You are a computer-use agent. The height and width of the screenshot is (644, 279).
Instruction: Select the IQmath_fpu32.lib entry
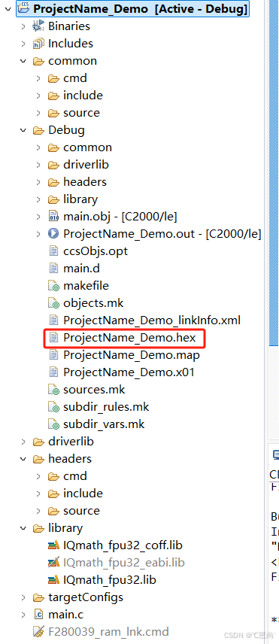(110, 580)
